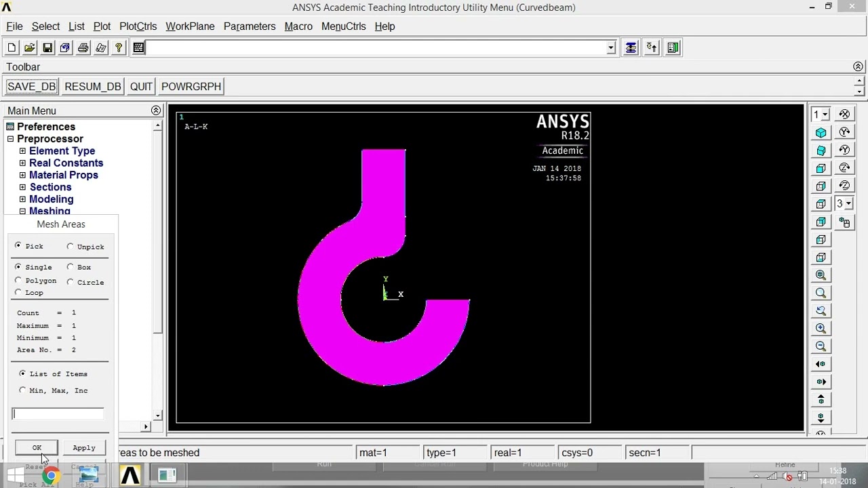
Task: Click the command prompt keyboard icon
Action: tap(138, 47)
